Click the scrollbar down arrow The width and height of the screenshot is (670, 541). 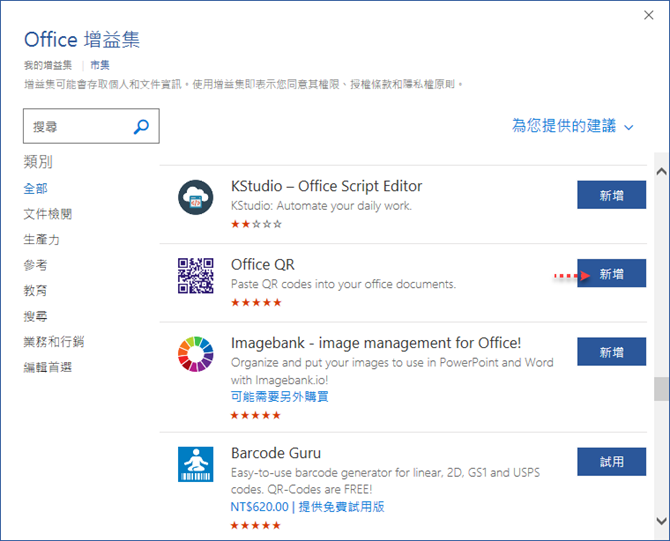tap(661, 521)
